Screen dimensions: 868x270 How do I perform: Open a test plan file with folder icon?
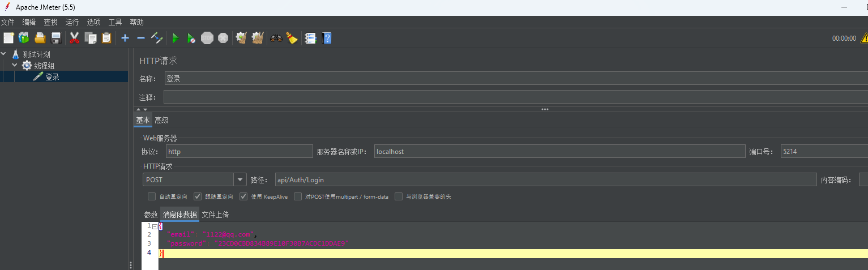click(x=40, y=38)
